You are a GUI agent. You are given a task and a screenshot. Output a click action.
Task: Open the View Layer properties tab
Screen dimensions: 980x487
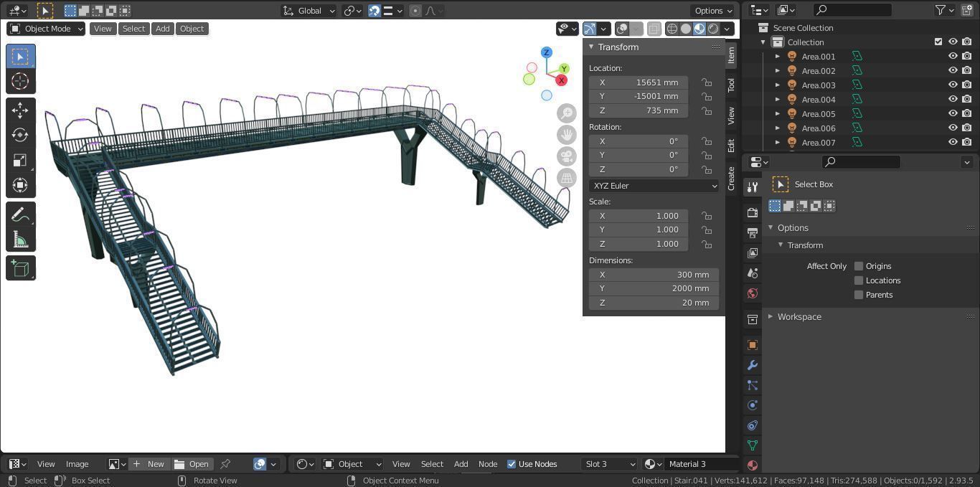coord(753,253)
